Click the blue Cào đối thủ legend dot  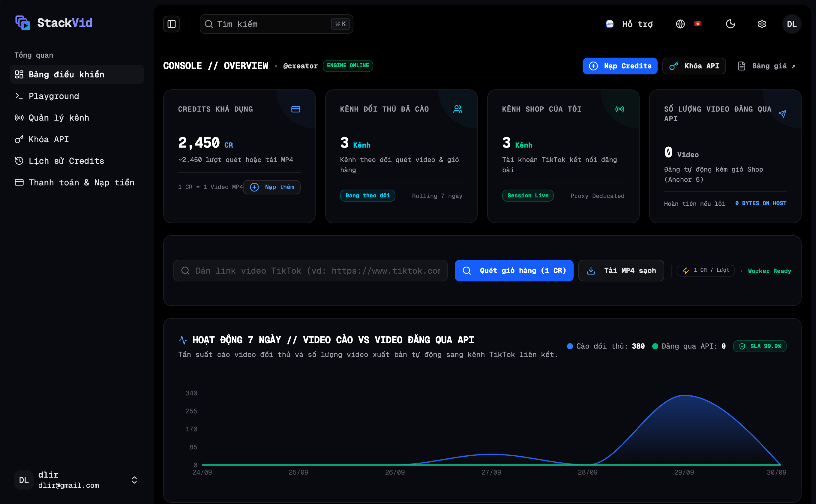[x=570, y=346]
